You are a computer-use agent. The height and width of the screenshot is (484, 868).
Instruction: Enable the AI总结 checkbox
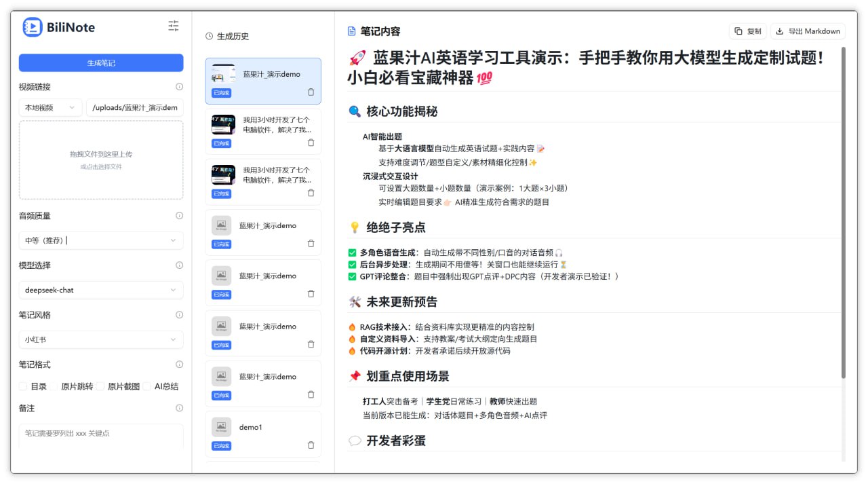pyautogui.click(x=147, y=386)
